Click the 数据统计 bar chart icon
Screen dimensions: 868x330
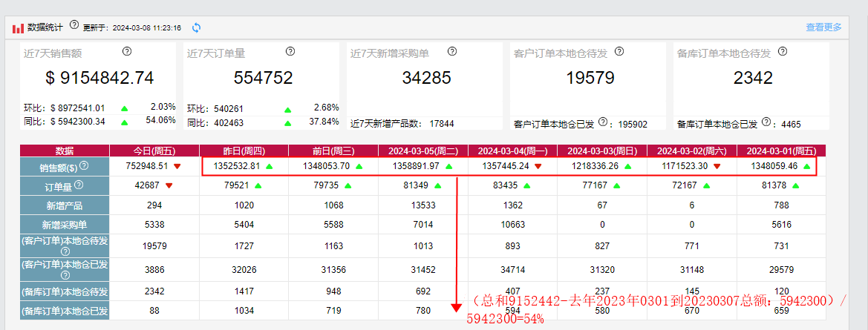pyautogui.click(x=19, y=27)
